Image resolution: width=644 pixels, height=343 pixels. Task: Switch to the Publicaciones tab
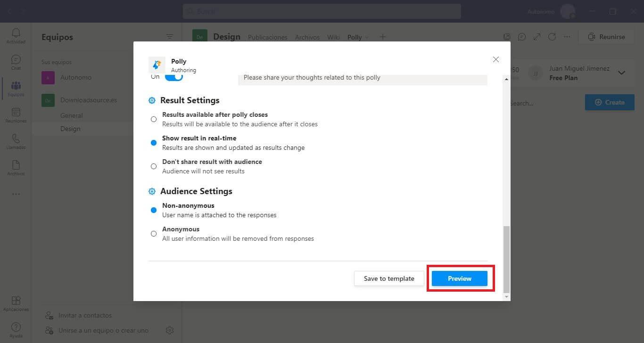point(267,37)
